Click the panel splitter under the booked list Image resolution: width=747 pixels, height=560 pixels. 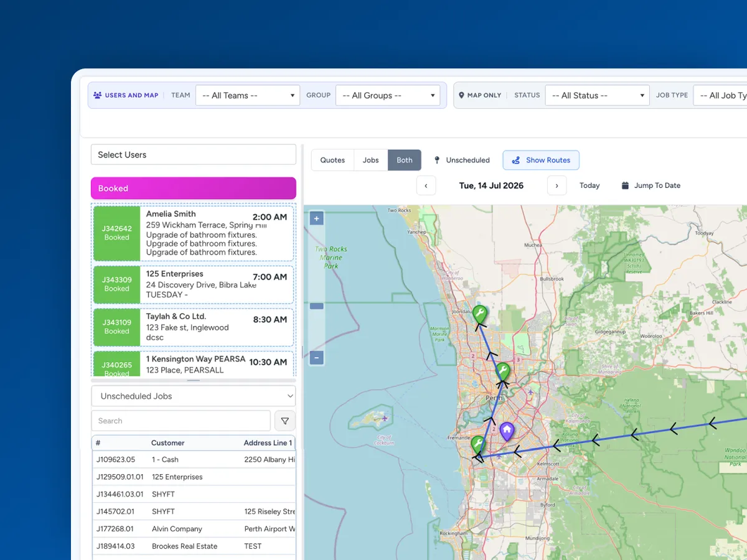(x=194, y=380)
